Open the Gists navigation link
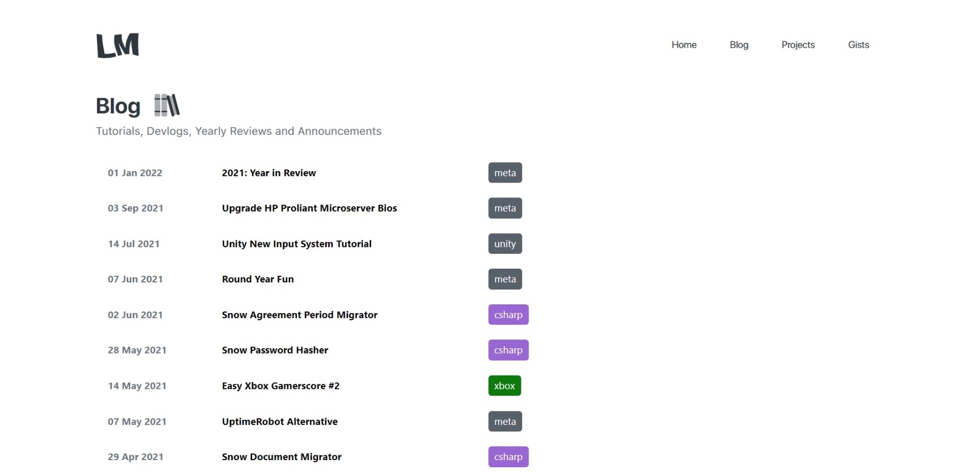This screenshot has height=476, width=980. [x=858, y=45]
